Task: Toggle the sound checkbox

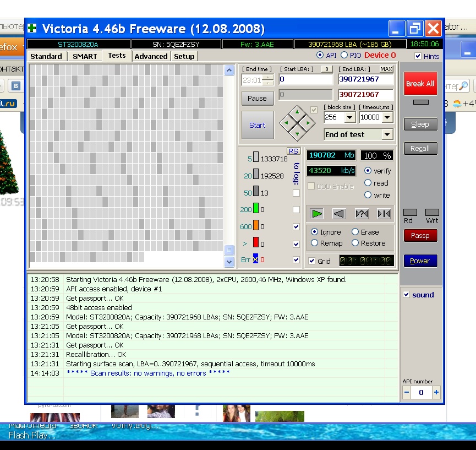Action: 407,295
